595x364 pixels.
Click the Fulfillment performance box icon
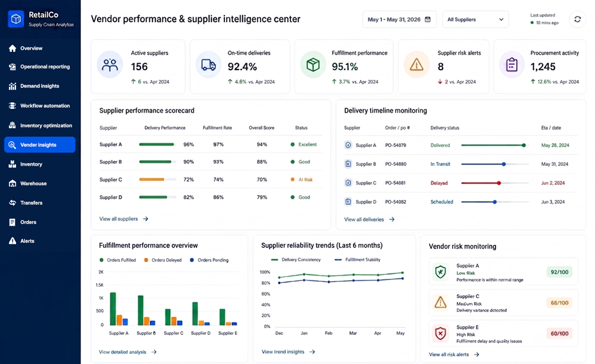313,65
